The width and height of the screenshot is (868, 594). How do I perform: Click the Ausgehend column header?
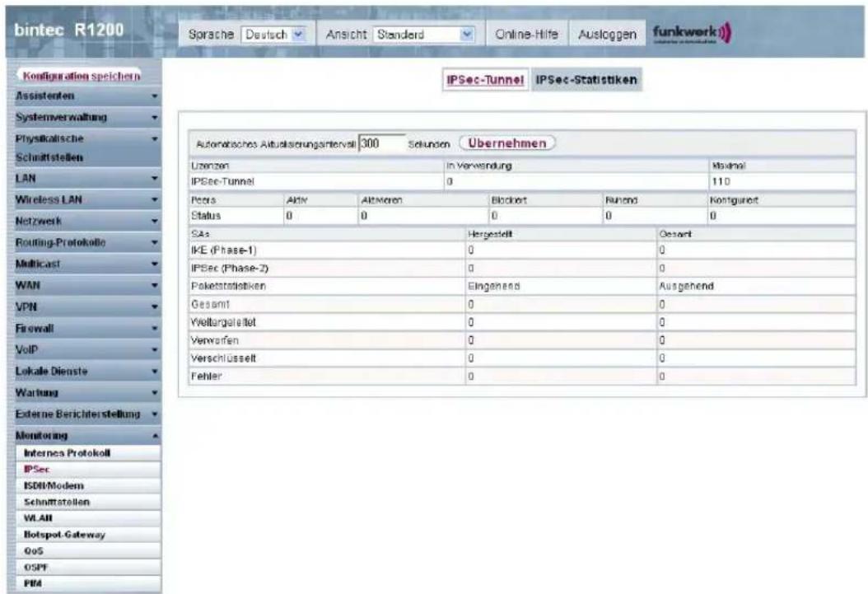click(x=686, y=286)
